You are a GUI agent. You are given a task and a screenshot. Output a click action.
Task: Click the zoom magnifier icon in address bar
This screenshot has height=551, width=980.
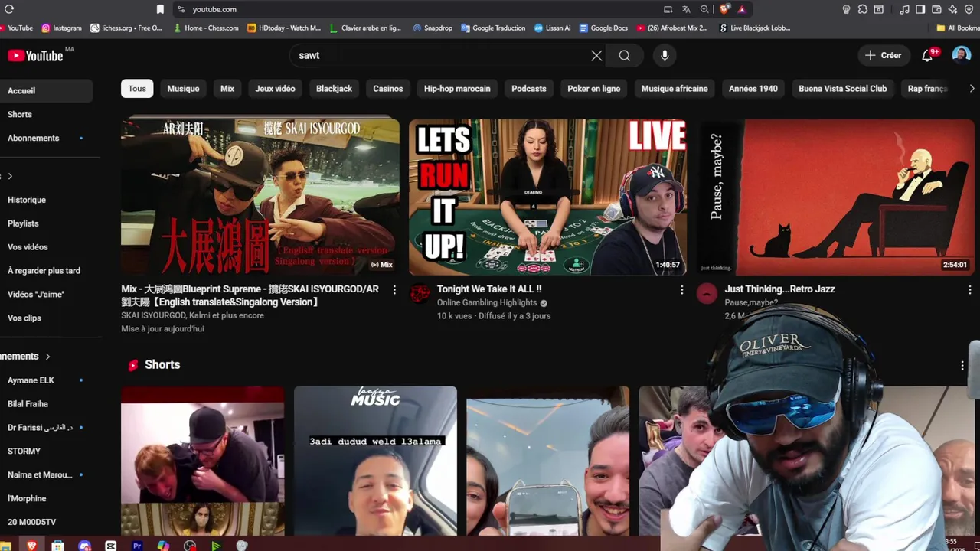coord(704,9)
